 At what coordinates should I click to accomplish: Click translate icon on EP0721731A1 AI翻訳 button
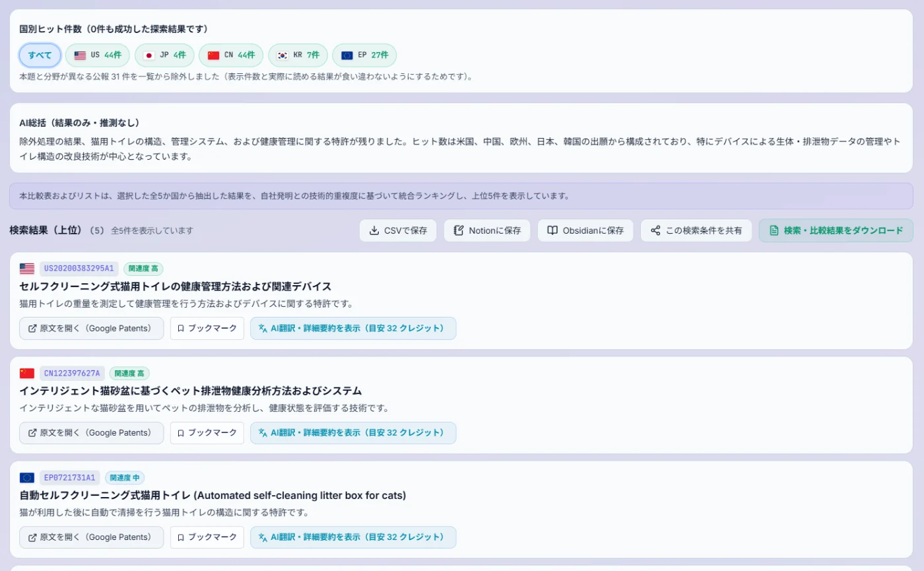pos(263,537)
